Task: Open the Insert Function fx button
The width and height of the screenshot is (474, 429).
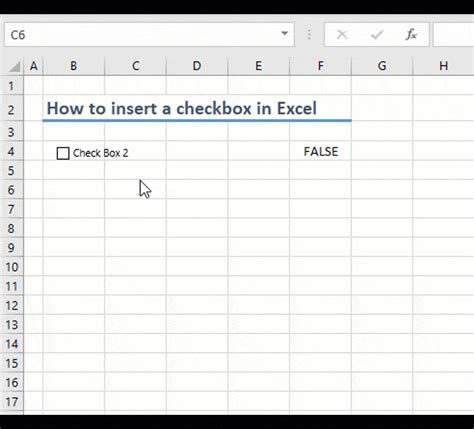Action: point(411,34)
